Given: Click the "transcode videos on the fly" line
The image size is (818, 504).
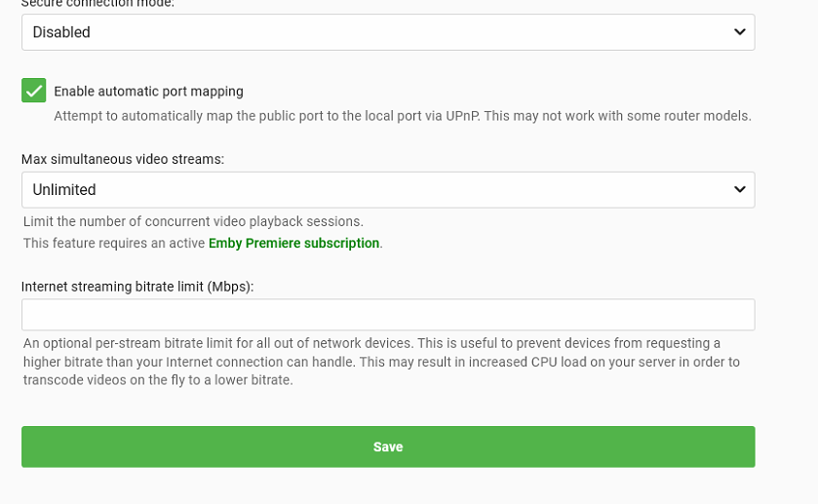Looking at the screenshot, I should click(x=157, y=380).
